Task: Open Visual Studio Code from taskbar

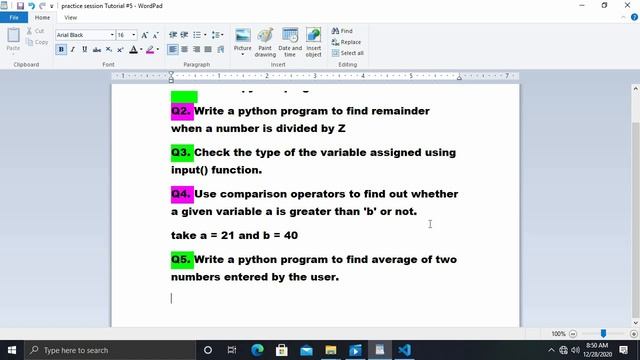Action: [404, 350]
